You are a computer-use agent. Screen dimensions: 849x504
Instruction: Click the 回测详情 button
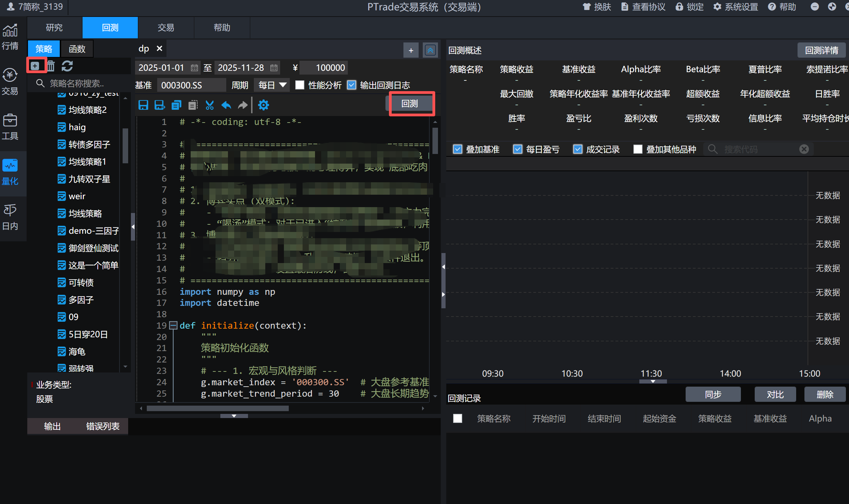[821, 50]
